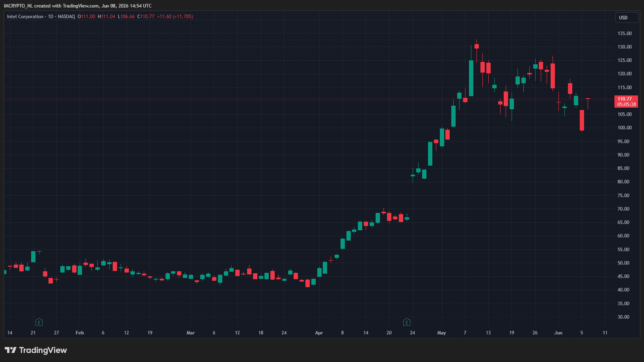This screenshot has width=644, height=362.
Task: Click the red current price label on axis
Action: pyautogui.click(x=626, y=102)
